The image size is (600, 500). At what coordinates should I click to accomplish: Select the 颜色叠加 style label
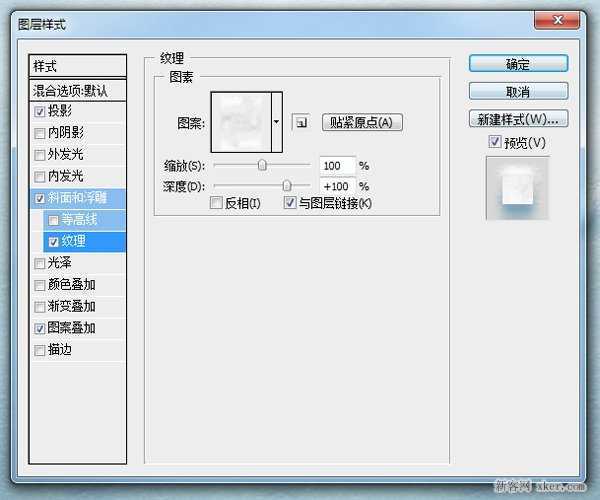click(x=71, y=285)
